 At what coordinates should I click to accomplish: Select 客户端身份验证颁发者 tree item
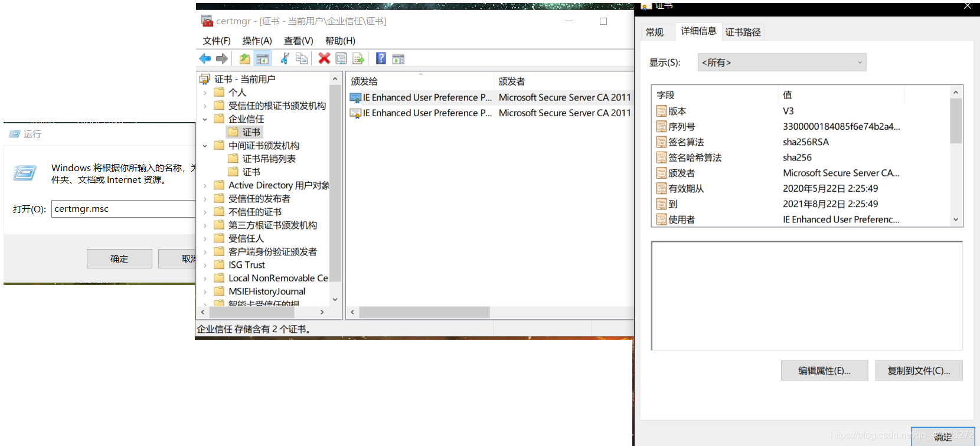tap(266, 252)
